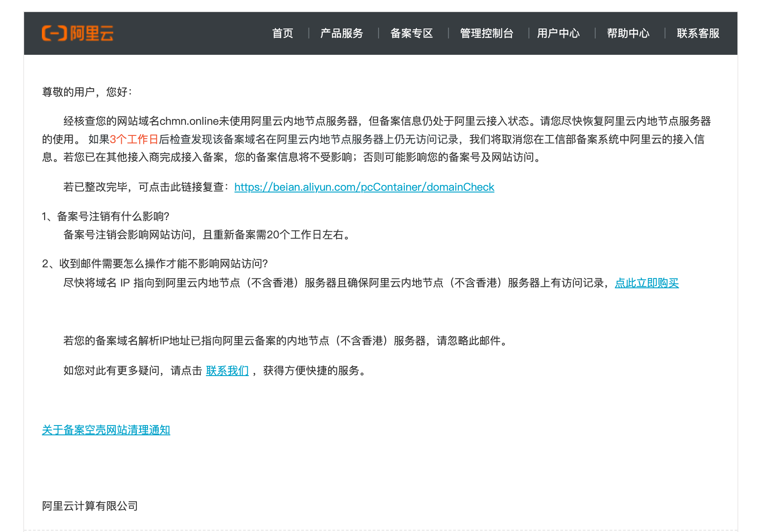This screenshot has width=782, height=532.
Task: Follow the 联系我们 link
Action: point(227,371)
